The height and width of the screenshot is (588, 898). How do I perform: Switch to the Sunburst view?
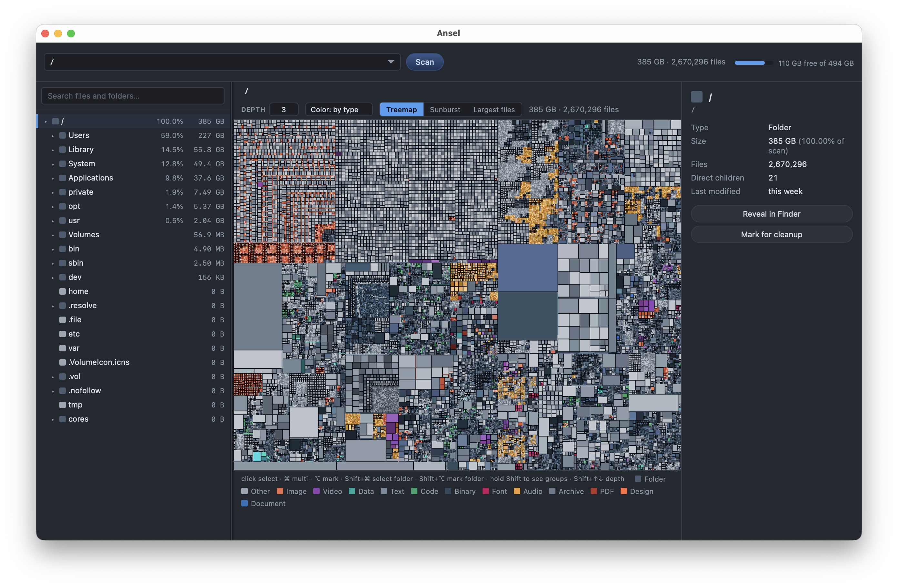[445, 110]
